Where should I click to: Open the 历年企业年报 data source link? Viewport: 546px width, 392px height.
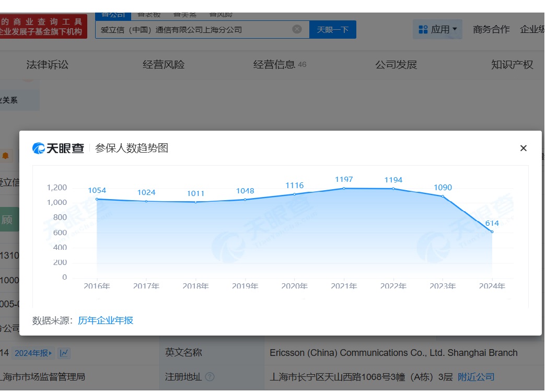click(x=106, y=320)
